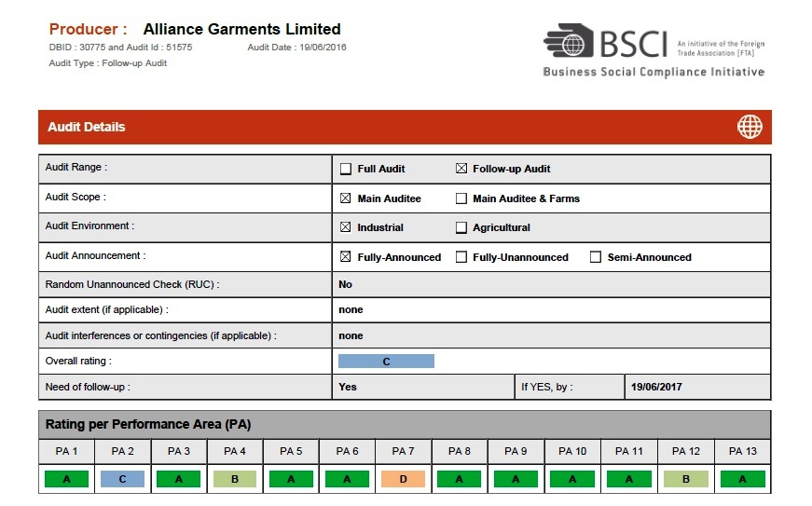Toggle the Fully-Announced checkbox
812x506 pixels.
click(346, 257)
